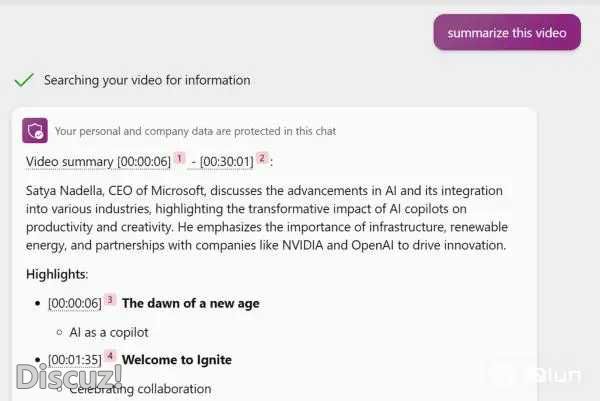Click the "Highlights:" section label

pyautogui.click(x=55, y=274)
